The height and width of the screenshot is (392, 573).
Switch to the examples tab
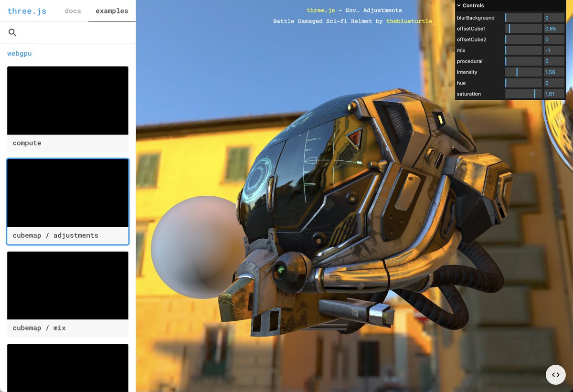112,11
